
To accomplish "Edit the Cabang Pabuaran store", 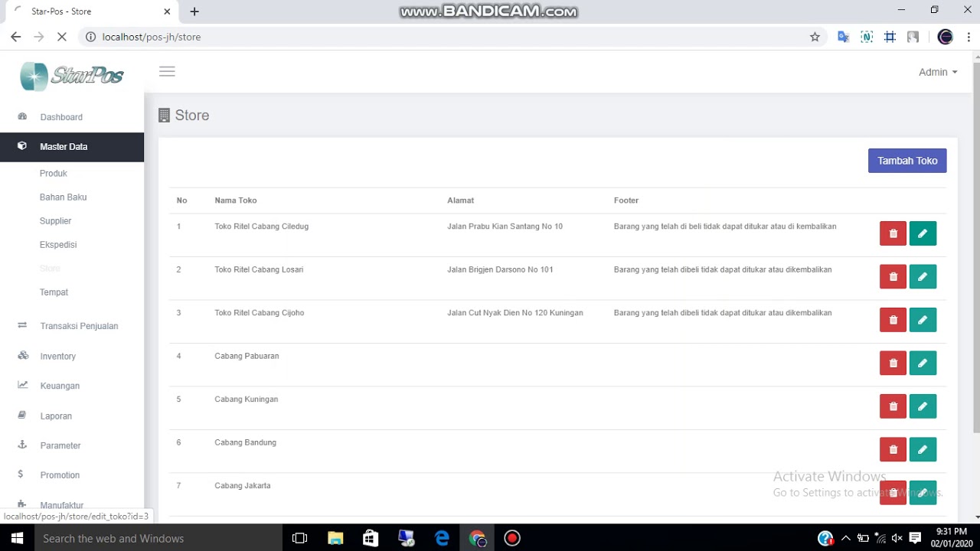I will tap(923, 364).
